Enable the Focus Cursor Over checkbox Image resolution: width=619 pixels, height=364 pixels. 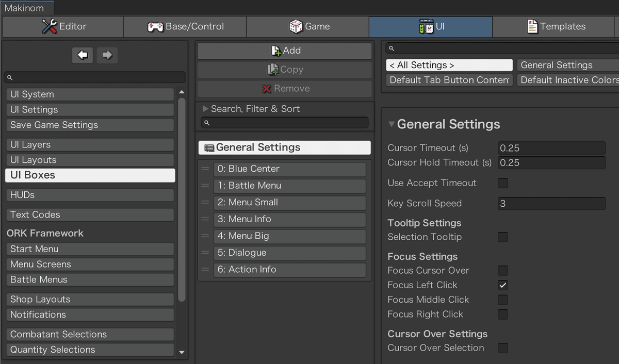click(503, 271)
